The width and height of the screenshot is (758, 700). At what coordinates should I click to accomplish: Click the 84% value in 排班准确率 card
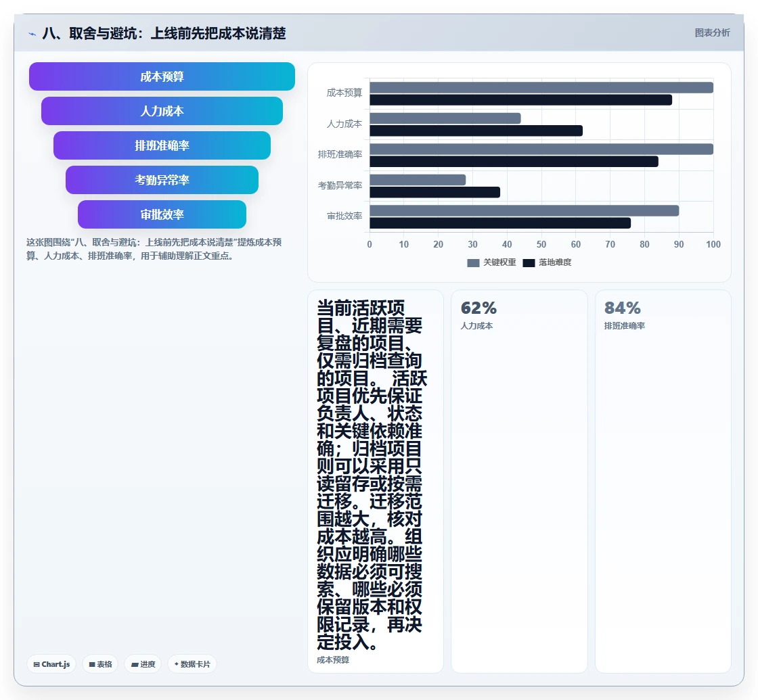click(x=623, y=308)
